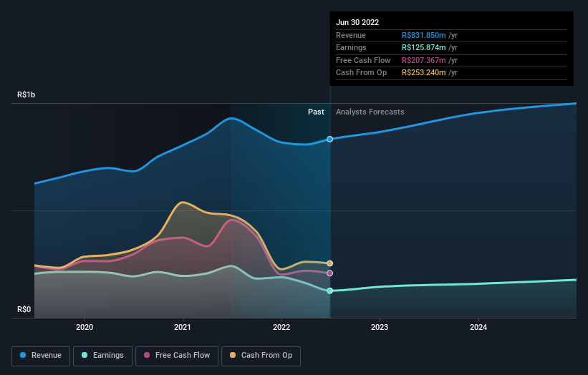
Task: Click the Free Cash Flow tooltip row label
Action: 363,60
